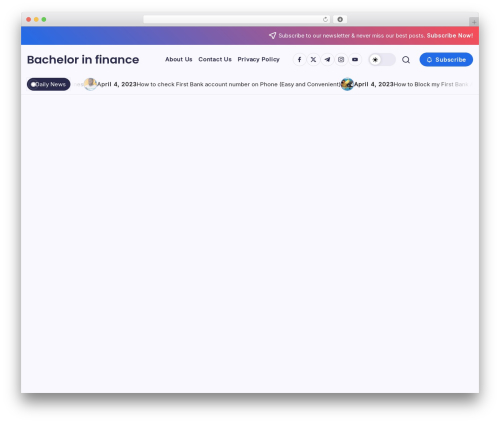Click the green maximize window button
Viewport: 500px width, 423px height.
[44, 19]
